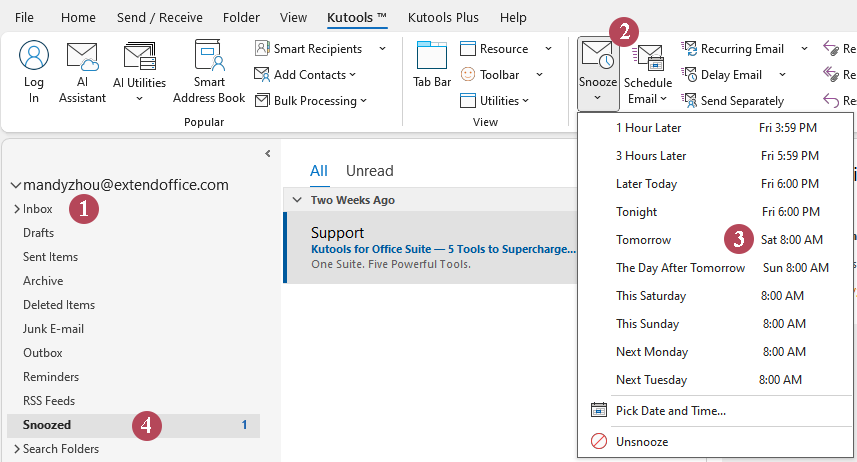Switch to the Home tab

tap(78, 17)
